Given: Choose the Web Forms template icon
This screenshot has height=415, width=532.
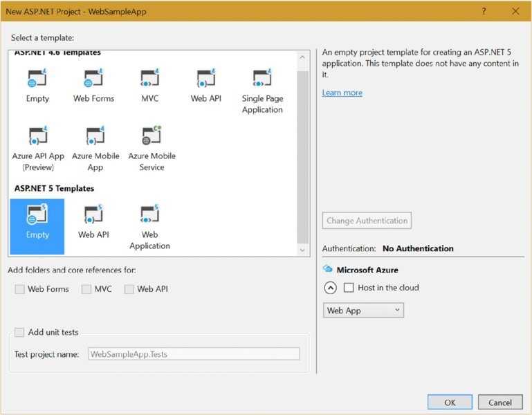Looking at the screenshot, I should (x=93, y=78).
